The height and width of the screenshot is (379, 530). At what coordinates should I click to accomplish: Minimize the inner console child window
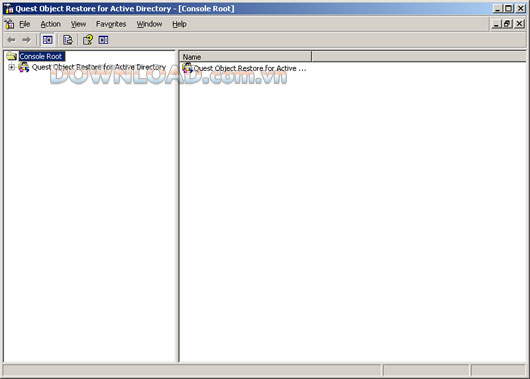[496, 24]
